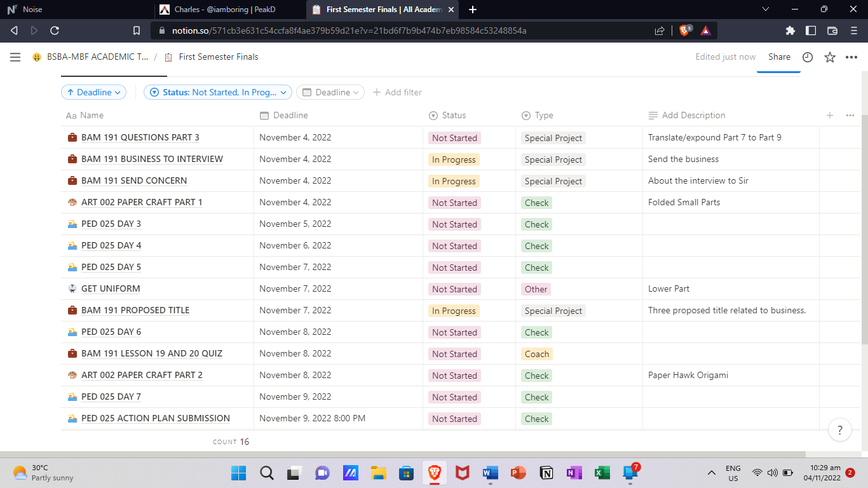
Task: Favorite this page with the star icon
Action: 830,57
